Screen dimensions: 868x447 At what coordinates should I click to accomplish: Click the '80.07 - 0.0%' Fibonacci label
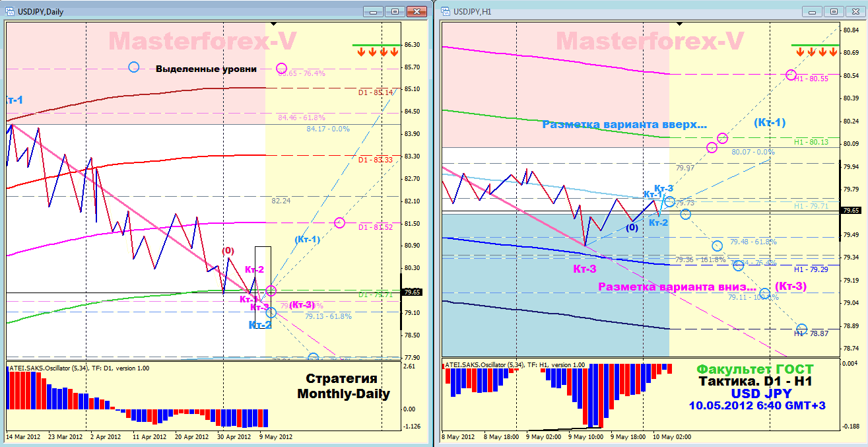(753, 152)
